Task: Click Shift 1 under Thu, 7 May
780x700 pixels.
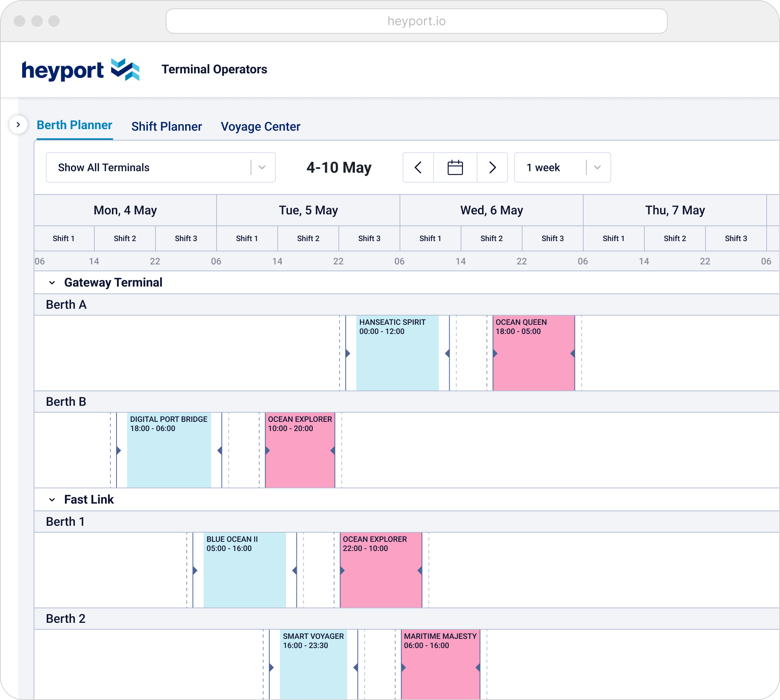Action: (614, 238)
